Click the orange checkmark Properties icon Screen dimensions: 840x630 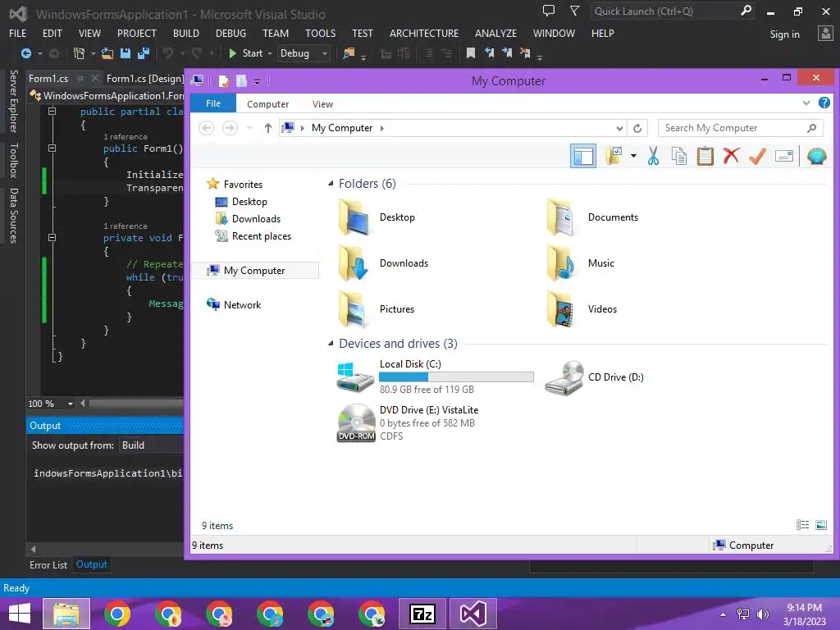tap(757, 156)
